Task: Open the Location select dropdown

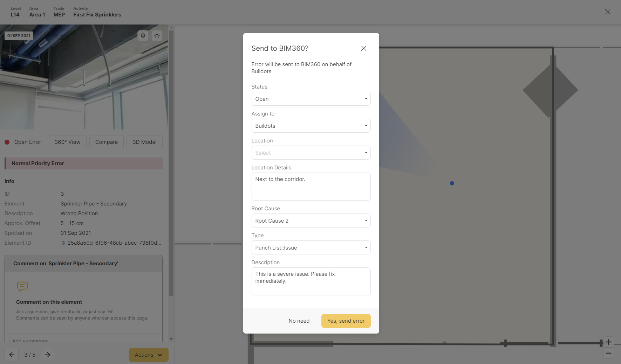Action: 311,153
